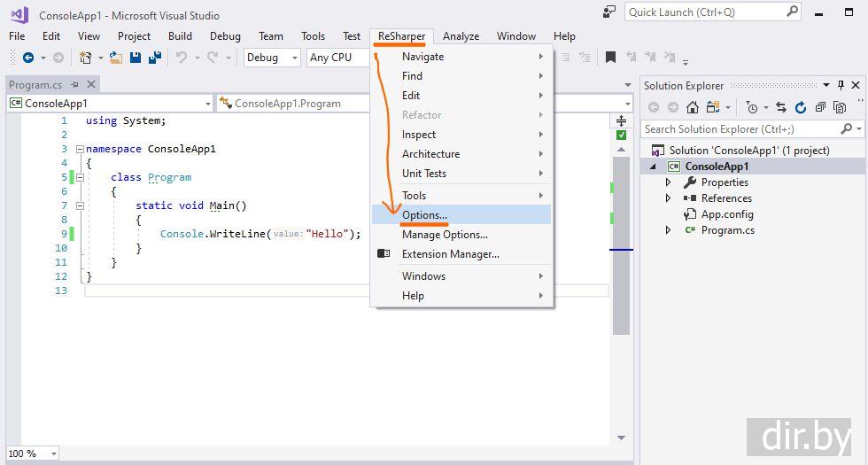
Task: Toggle the Solution Explorer auto-hide pin
Action: 840,85
